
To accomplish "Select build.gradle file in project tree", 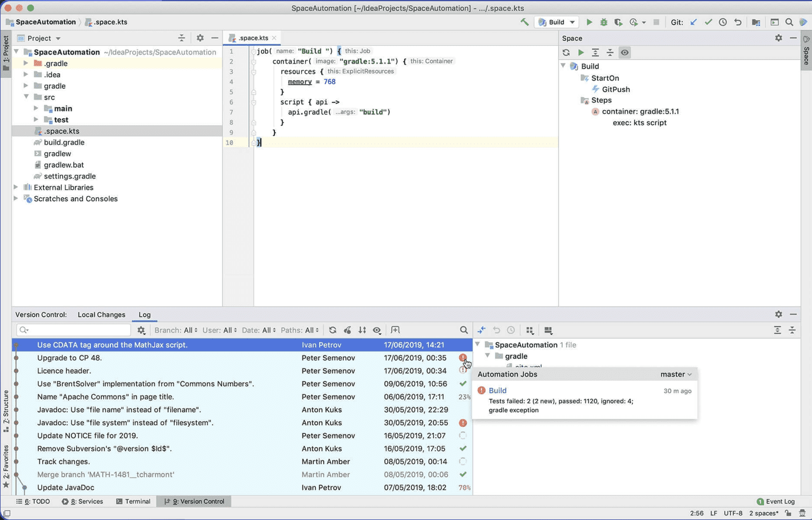I will (64, 142).
